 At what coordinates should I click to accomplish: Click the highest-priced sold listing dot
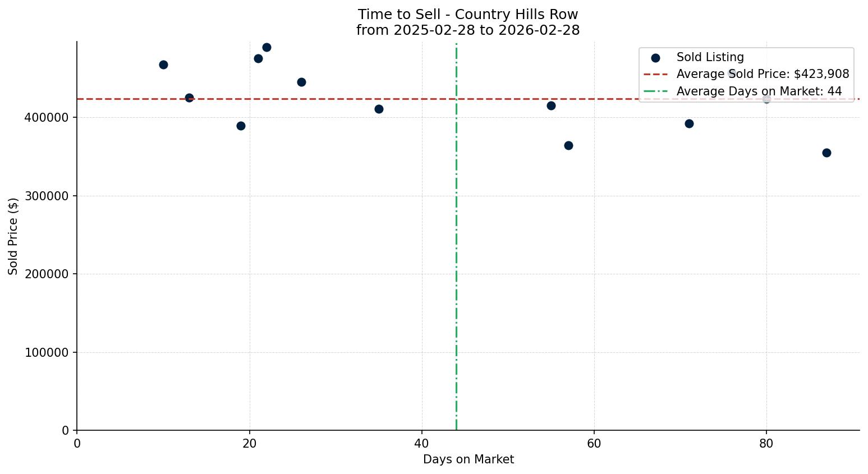[267, 47]
